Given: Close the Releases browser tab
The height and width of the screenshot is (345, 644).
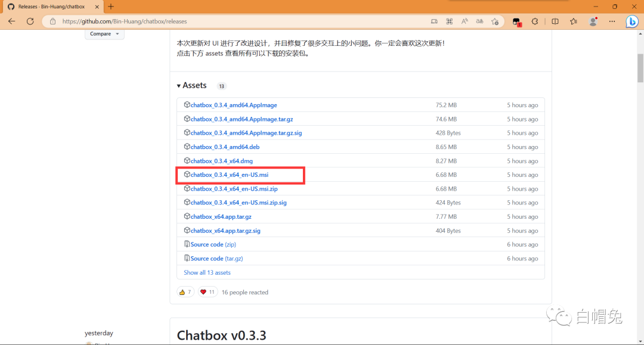Looking at the screenshot, I should click(x=97, y=7).
